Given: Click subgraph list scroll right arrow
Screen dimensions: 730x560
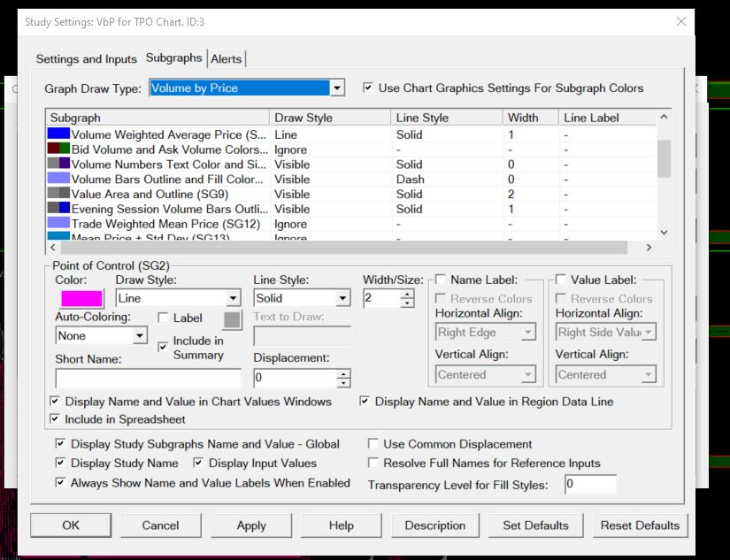Looking at the screenshot, I should click(x=649, y=247).
